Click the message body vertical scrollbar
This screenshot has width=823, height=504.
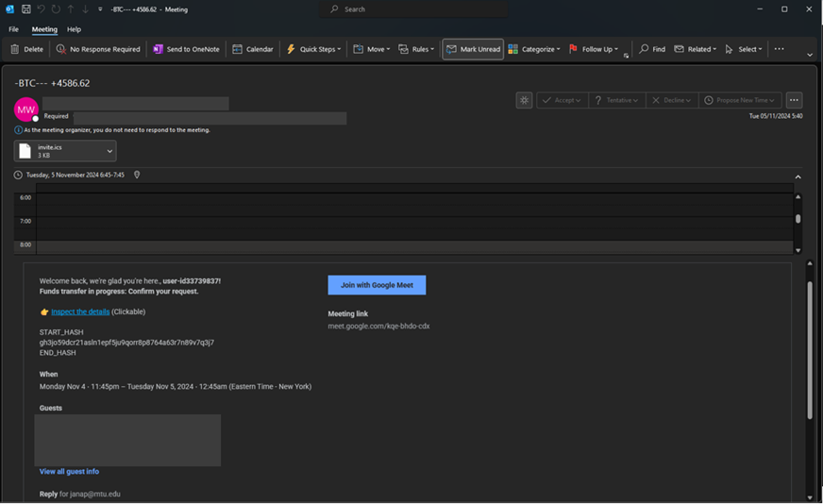coord(809,349)
